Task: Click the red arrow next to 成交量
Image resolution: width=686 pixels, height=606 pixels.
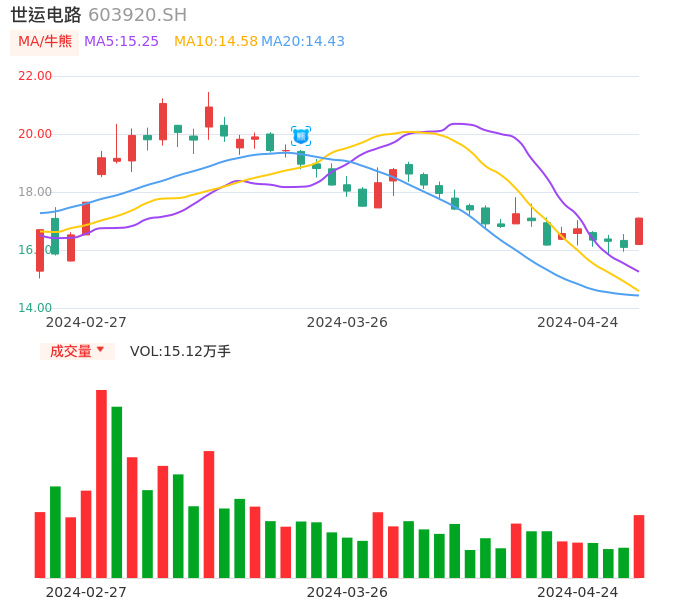Action: 100,350
